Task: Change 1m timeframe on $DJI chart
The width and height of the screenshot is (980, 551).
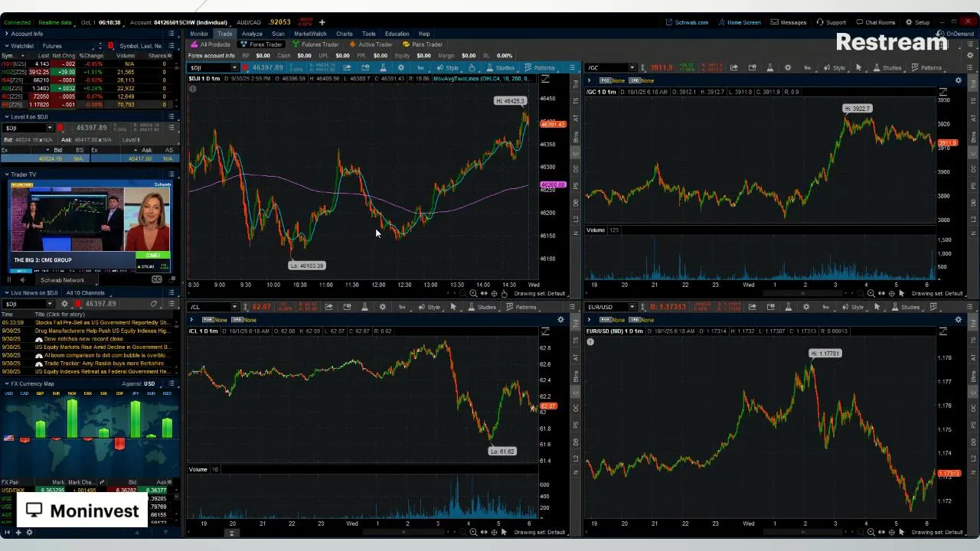Action: tap(420, 67)
